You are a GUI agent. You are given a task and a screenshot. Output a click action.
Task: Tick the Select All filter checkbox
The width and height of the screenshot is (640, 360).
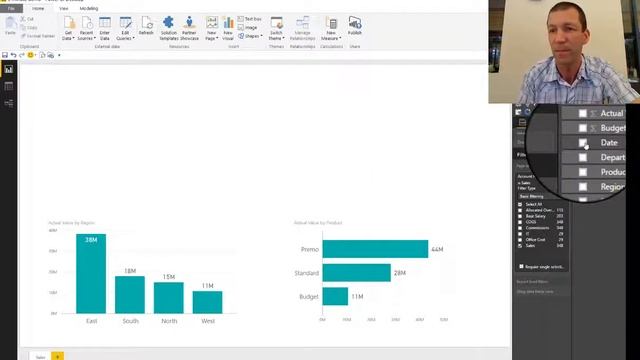tap(520, 204)
